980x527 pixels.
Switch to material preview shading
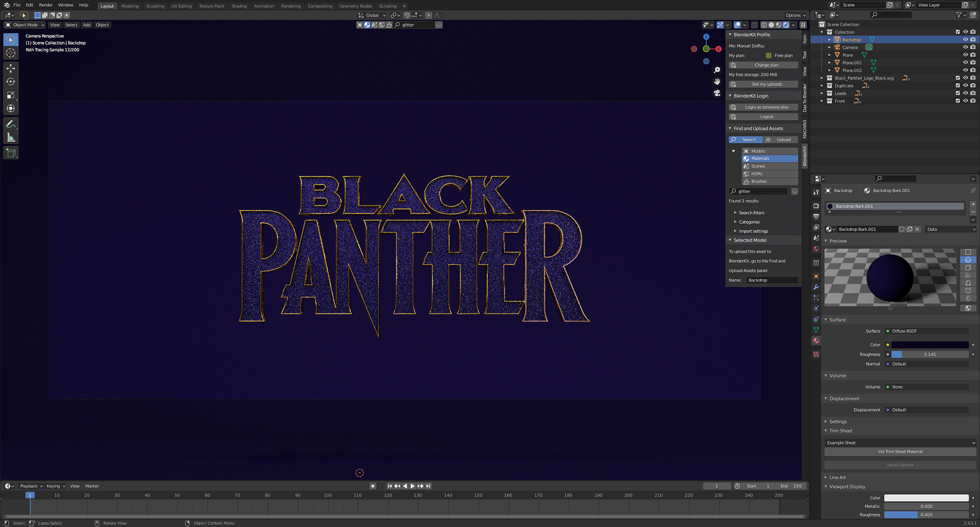(778, 24)
